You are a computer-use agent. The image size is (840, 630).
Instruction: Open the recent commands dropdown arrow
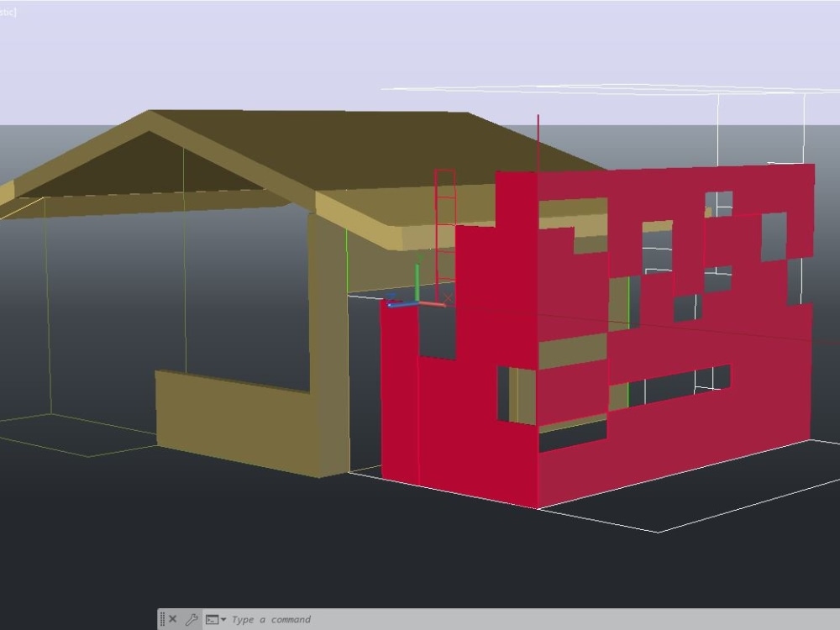click(x=223, y=619)
